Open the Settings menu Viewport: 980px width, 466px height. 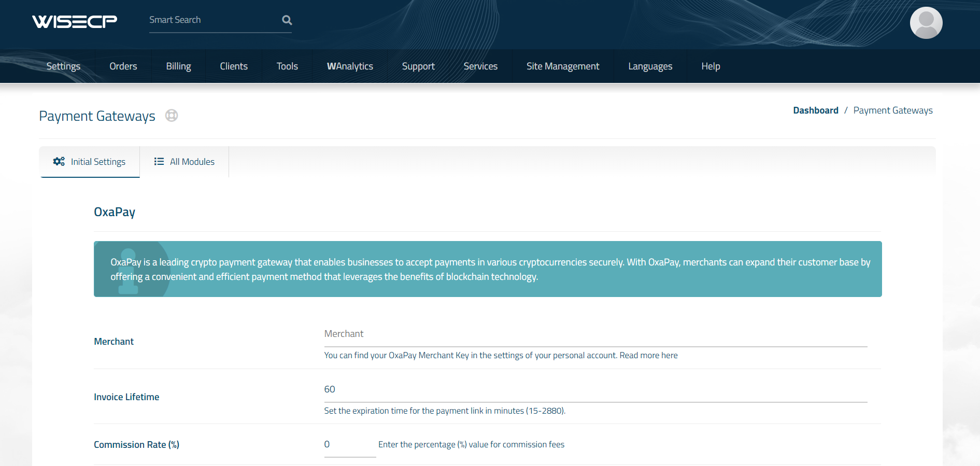point(63,66)
